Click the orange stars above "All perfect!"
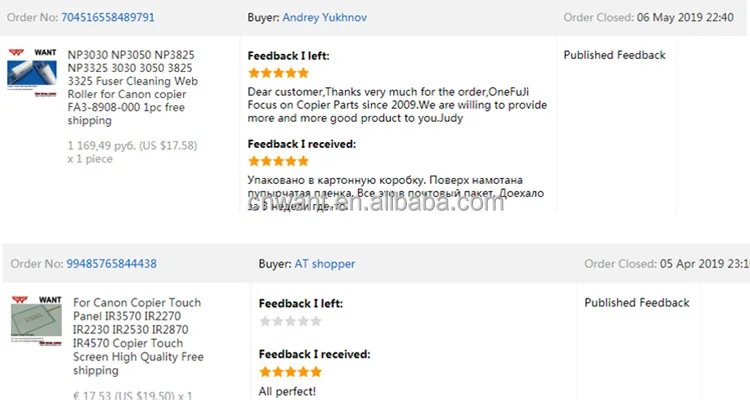 290,372
